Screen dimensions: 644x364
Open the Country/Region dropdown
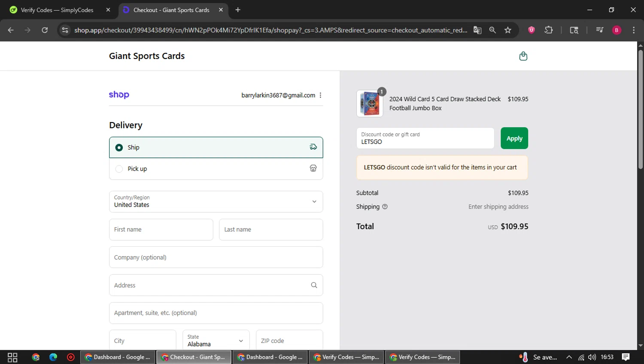point(216,202)
